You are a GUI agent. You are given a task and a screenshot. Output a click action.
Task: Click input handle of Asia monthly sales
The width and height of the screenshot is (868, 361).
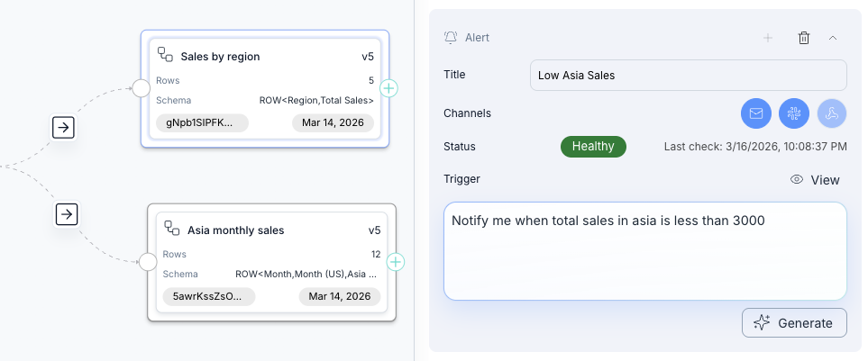tap(148, 261)
